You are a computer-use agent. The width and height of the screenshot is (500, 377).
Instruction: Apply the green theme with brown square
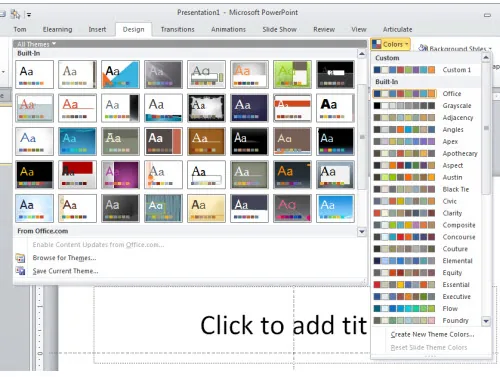pos(292,74)
